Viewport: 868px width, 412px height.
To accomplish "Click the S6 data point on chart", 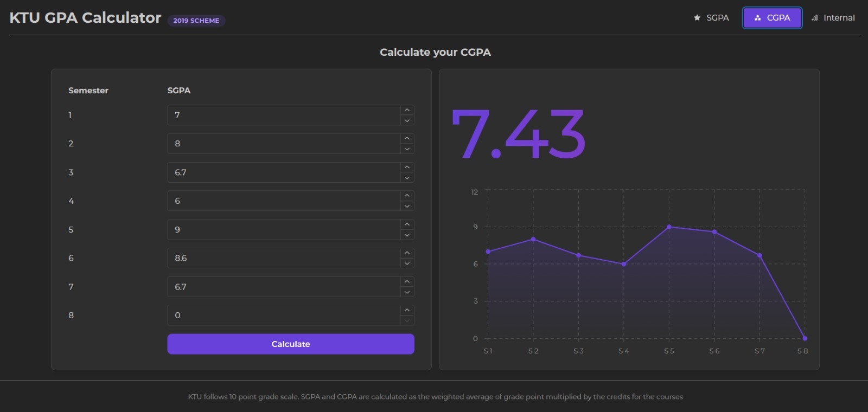I will (x=714, y=232).
